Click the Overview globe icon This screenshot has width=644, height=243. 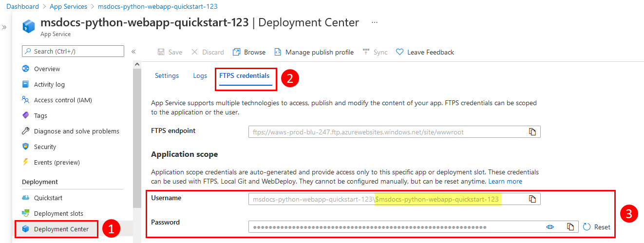click(x=26, y=69)
